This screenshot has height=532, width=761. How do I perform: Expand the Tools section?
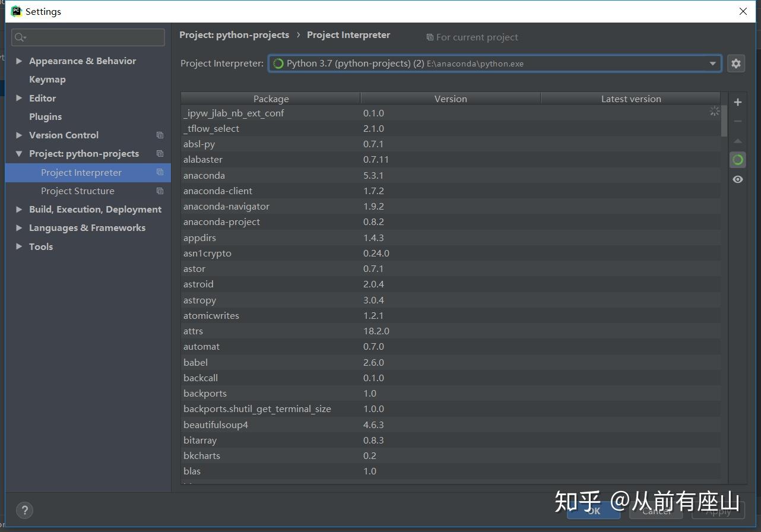[x=19, y=246]
